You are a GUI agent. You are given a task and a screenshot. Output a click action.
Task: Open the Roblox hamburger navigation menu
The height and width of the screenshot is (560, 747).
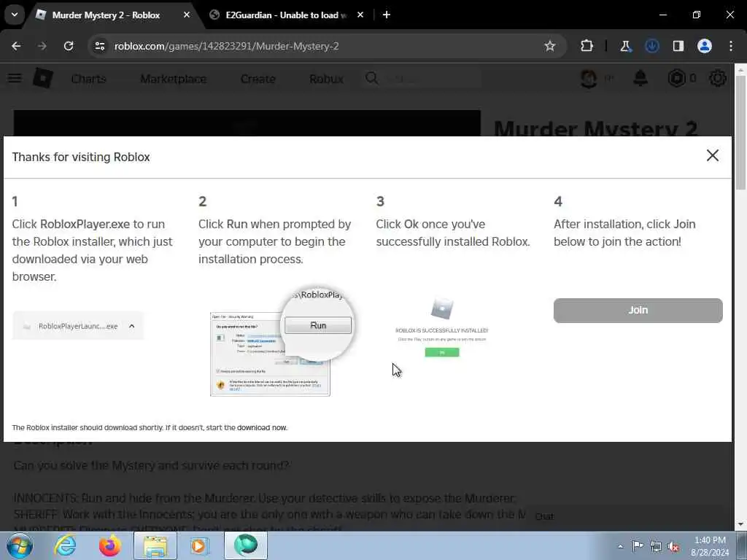click(x=15, y=78)
